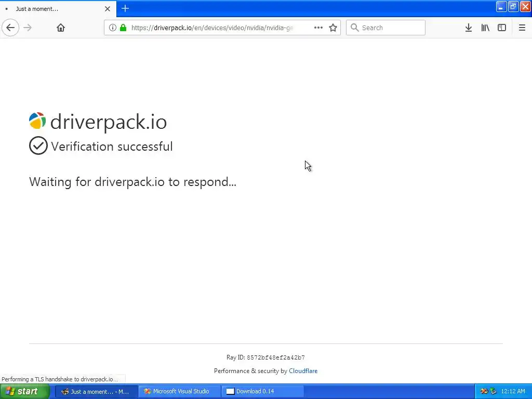
Task: Click the forward navigation arrow
Action: tap(28, 28)
